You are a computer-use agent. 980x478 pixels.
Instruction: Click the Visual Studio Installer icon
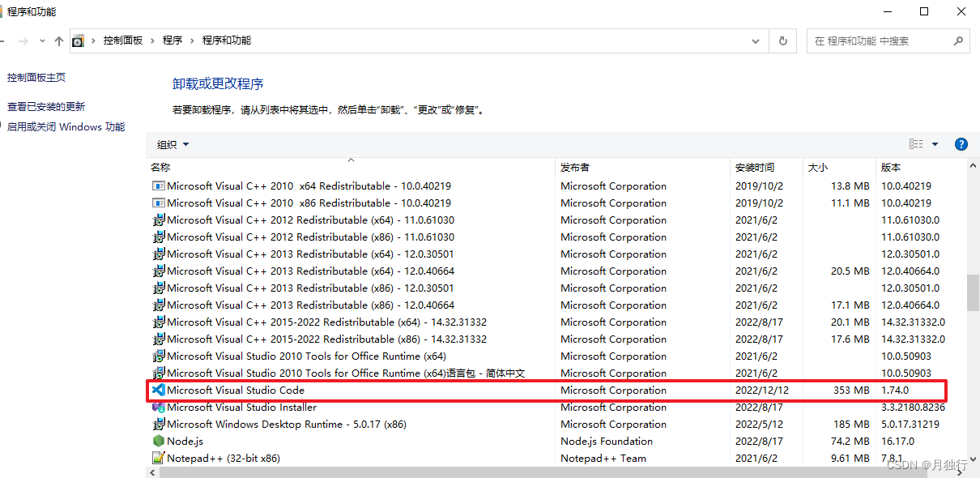[158, 407]
